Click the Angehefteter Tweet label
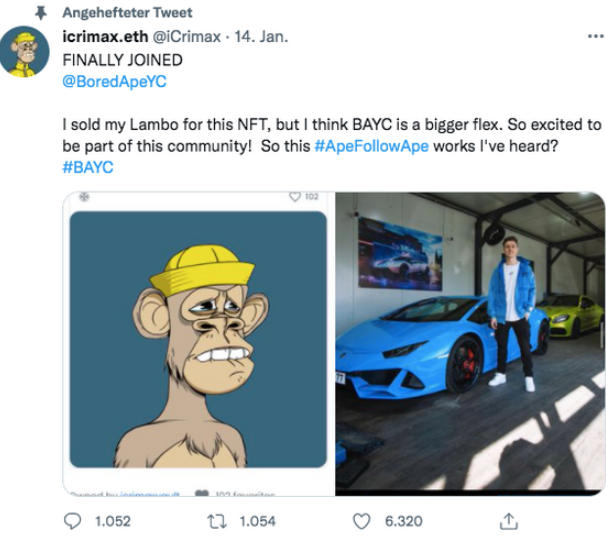The width and height of the screenshot is (606, 553). [x=128, y=13]
